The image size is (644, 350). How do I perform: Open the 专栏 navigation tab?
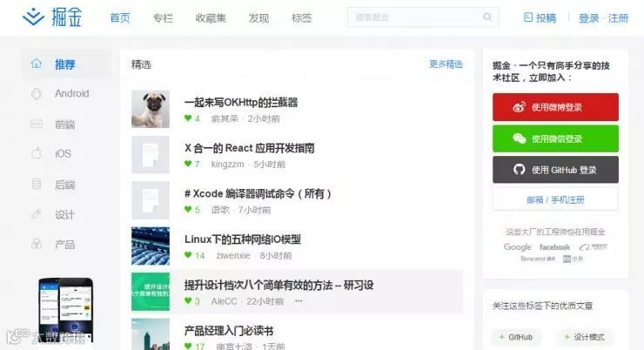pyautogui.click(x=163, y=17)
